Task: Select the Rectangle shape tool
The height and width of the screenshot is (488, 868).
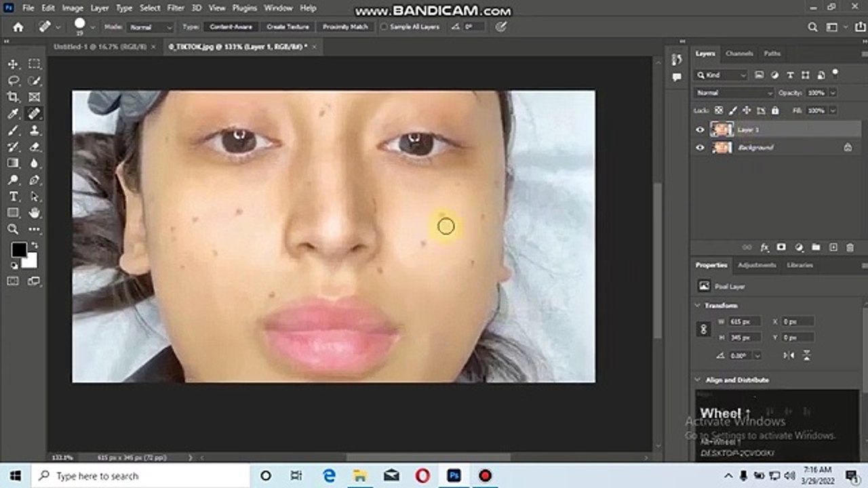Action: click(x=13, y=213)
